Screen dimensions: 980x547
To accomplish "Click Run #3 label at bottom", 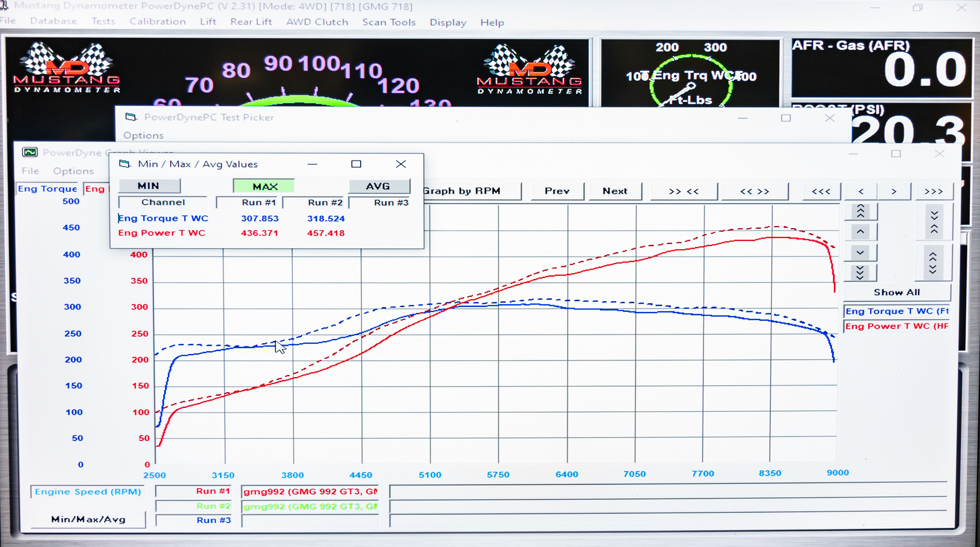I will coord(193,520).
